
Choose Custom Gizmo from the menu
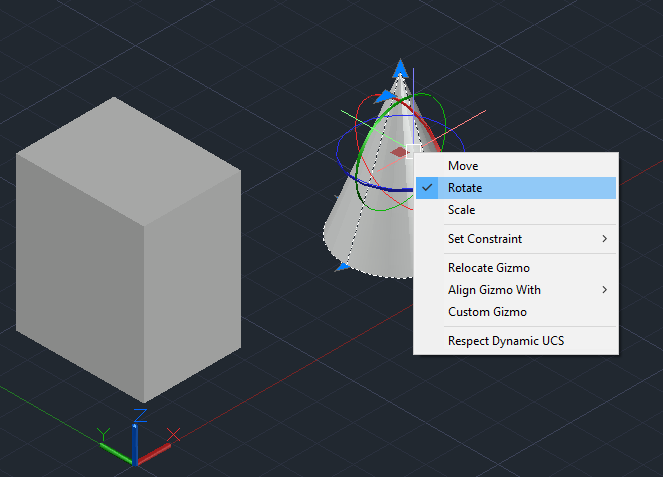pyautogui.click(x=515, y=312)
